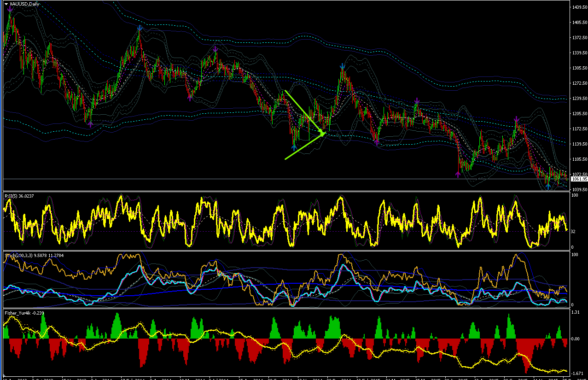Select the purple arrow marker below the chart title
588x380 pixels.
(x=11, y=8)
